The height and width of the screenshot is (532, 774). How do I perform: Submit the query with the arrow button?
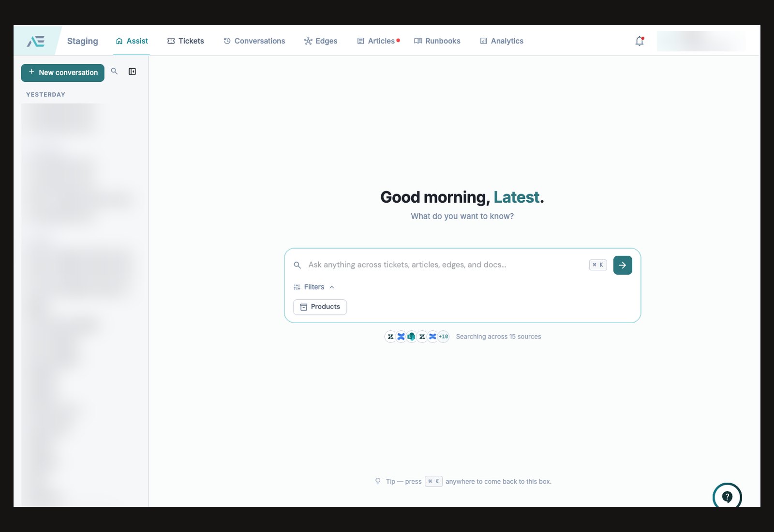click(623, 265)
